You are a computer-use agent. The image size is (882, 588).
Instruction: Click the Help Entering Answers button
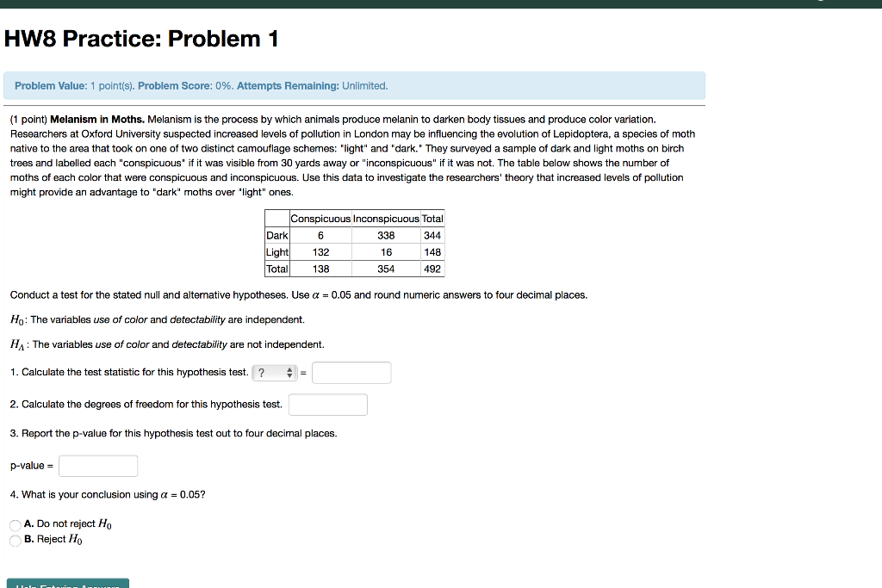click(x=67, y=583)
